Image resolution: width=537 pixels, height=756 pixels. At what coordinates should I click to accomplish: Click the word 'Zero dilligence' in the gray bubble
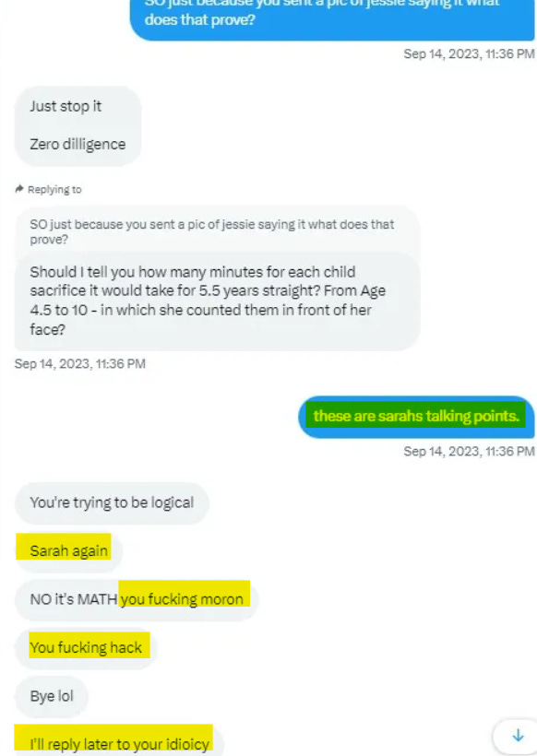pos(78,144)
